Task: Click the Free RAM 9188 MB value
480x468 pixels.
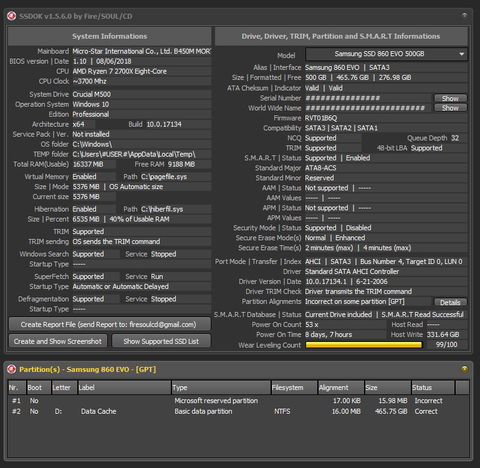Action: 181,164
